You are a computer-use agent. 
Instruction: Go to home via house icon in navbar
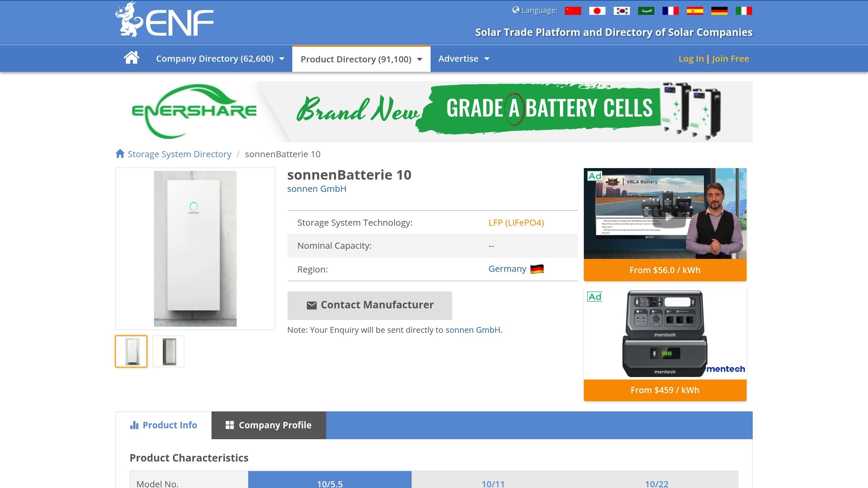[132, 58]
